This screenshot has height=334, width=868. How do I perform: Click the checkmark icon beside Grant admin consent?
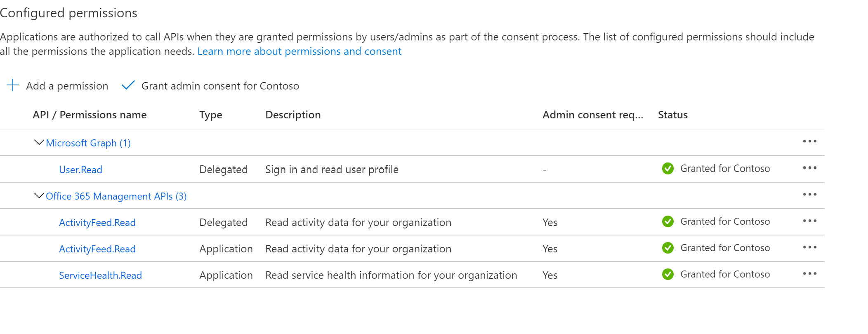click(x=128, y=85)
